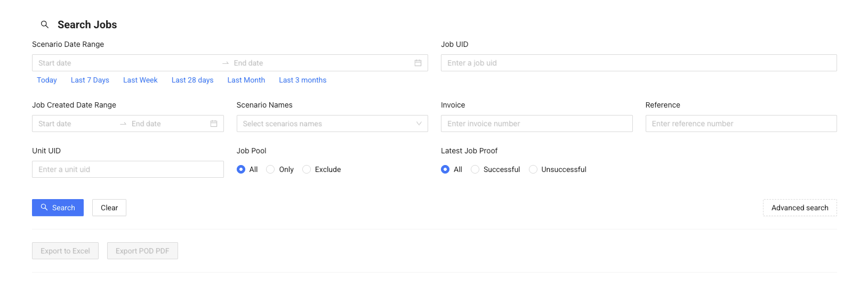868x288 pixels.
Task: Click the Export to Excel button
Action: (x=65, y=251)
